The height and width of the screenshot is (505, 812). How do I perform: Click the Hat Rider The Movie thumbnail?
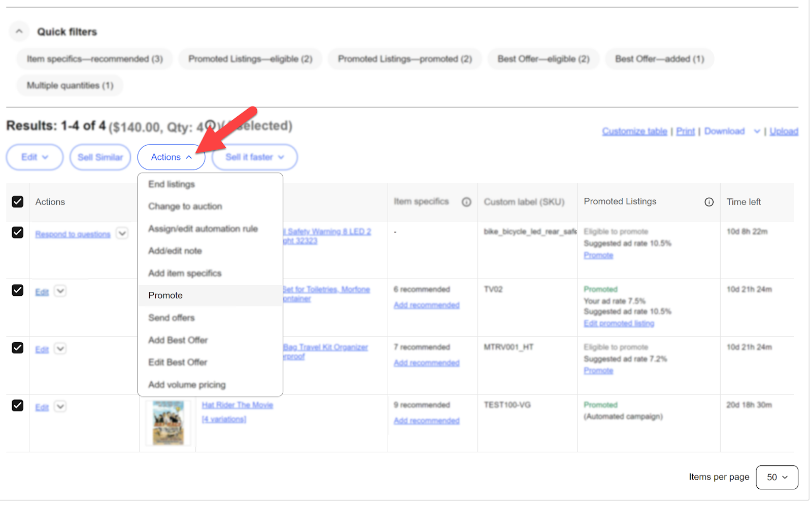(167, 422)
